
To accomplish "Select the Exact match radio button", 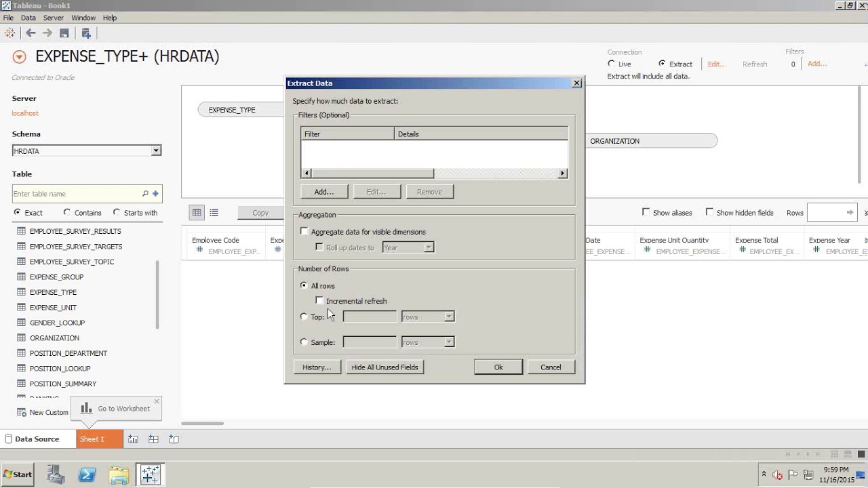I will [17, 212].
